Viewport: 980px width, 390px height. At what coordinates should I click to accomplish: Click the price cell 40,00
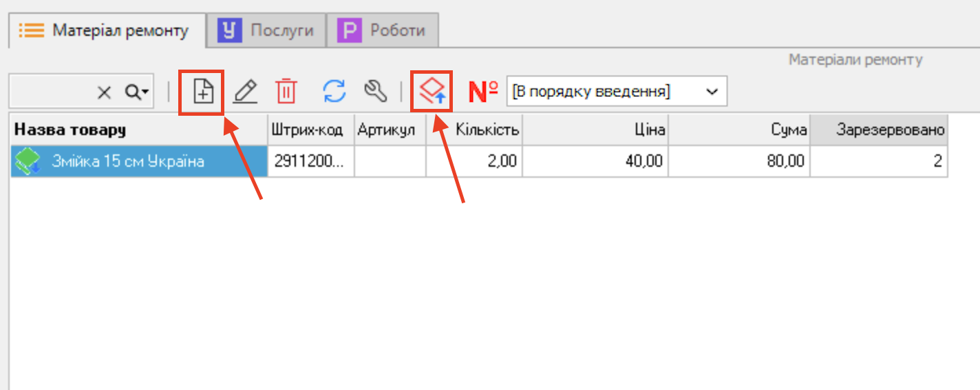coord(595,162)
